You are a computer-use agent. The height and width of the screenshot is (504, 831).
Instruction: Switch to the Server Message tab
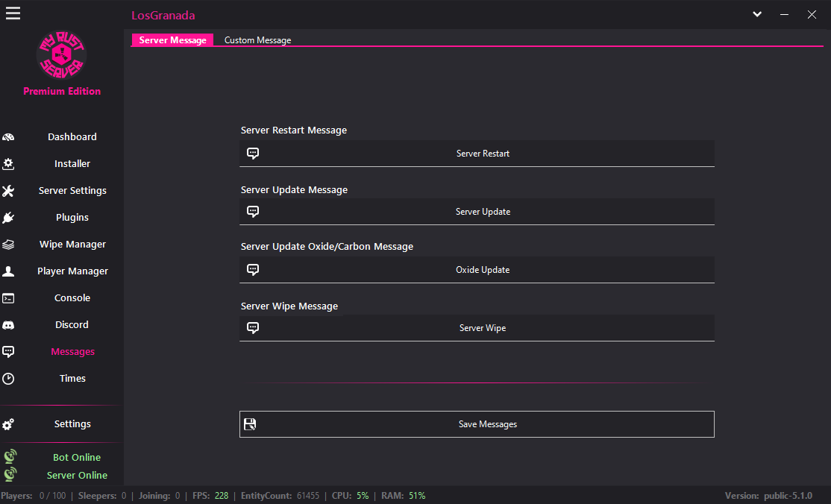click(x=172, y=40)
